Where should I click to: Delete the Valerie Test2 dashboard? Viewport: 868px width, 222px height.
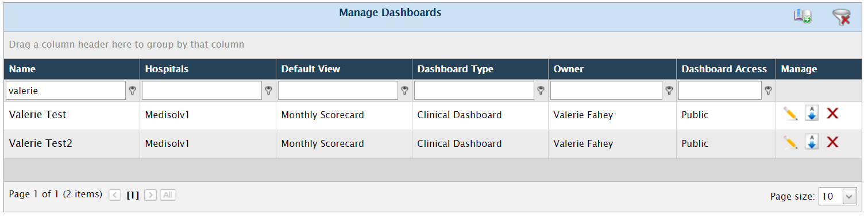832,142
